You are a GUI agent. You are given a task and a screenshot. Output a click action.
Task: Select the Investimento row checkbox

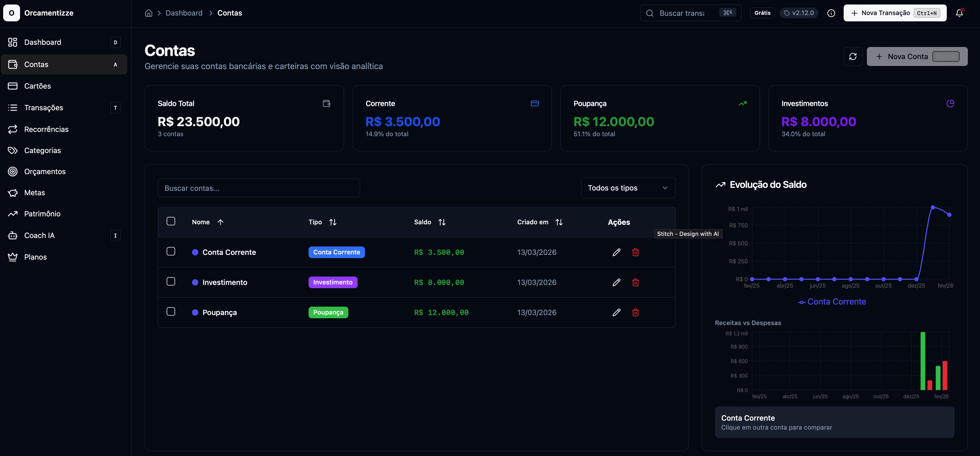coord(171,282)
